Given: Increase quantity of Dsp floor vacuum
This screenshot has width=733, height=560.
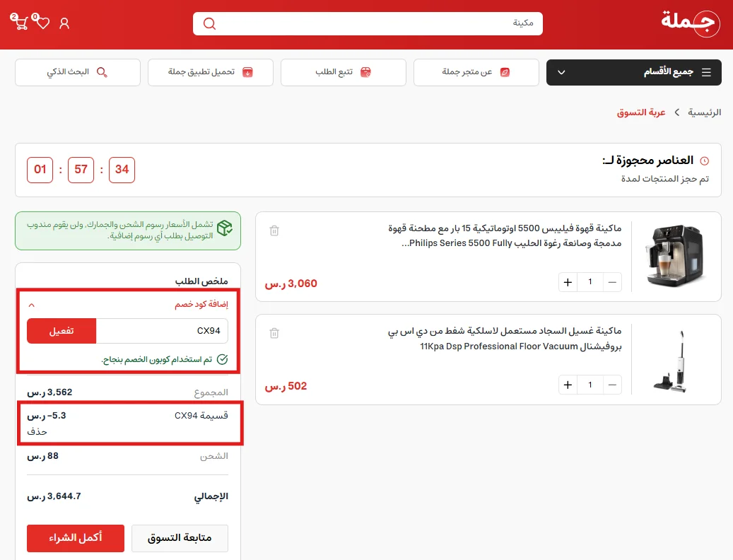Looking at the screenshot, I should coord(568,385).
